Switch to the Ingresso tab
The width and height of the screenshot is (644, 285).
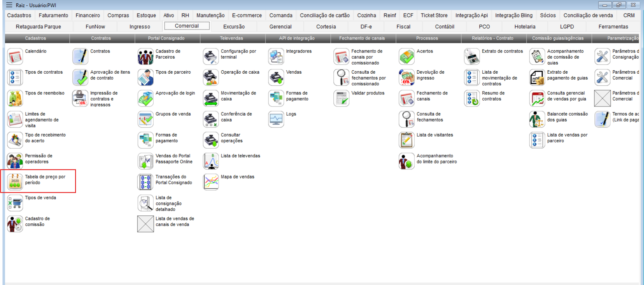coord(140,26)
